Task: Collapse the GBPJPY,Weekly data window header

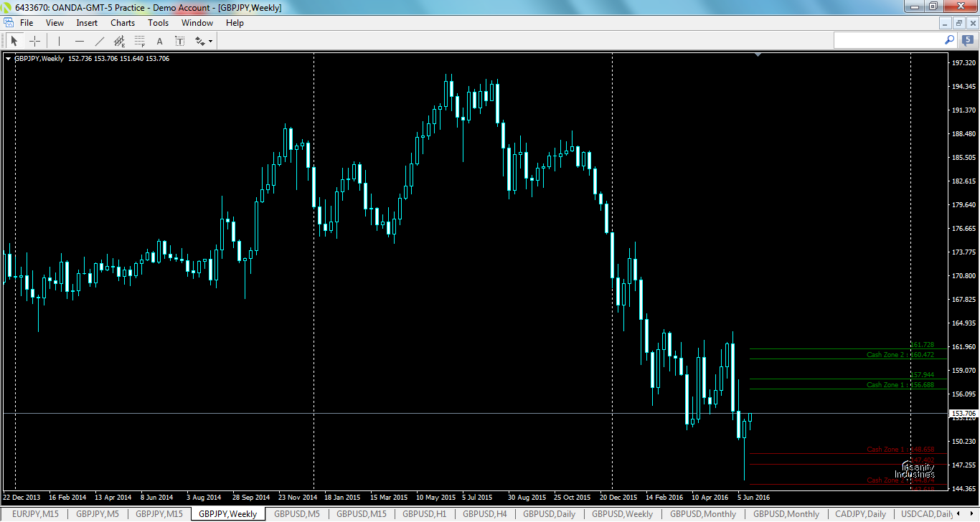Action: [x=7, y=58]
